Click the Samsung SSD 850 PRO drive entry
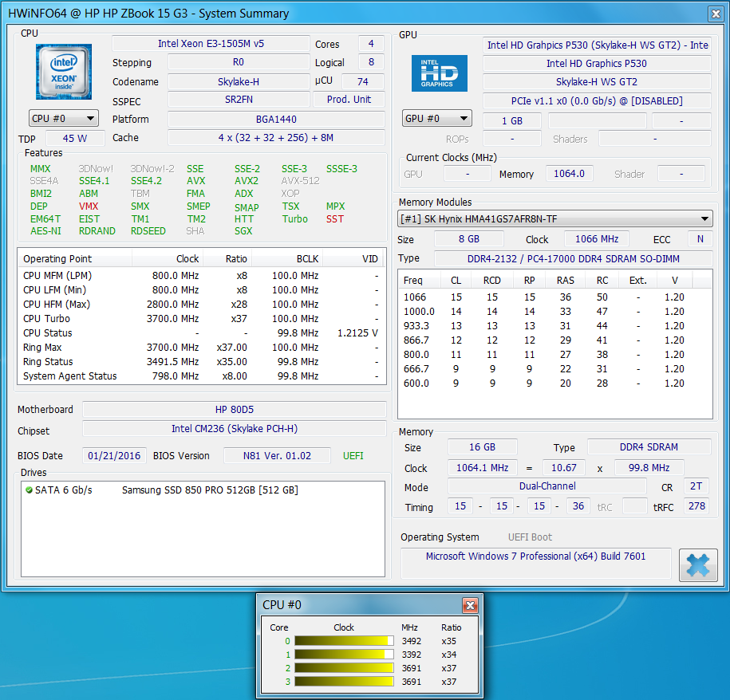Image resolution: width=730 pixels, height=700 pixels. [x=210, y=490]
